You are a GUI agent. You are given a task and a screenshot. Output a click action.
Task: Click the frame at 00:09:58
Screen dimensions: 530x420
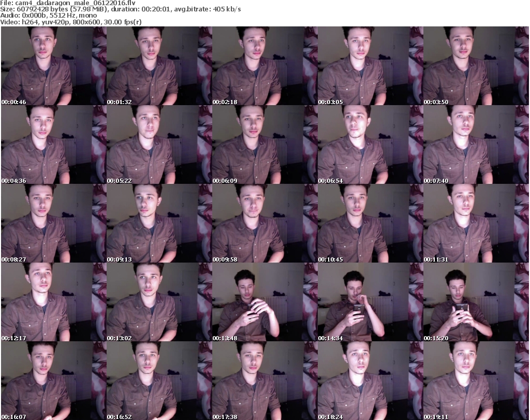264,223
